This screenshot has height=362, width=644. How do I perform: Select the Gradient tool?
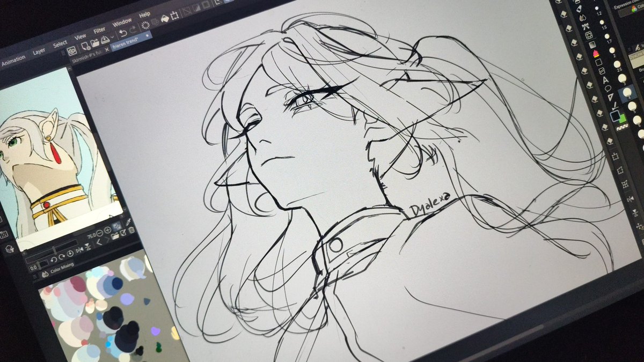pos(592,45)
